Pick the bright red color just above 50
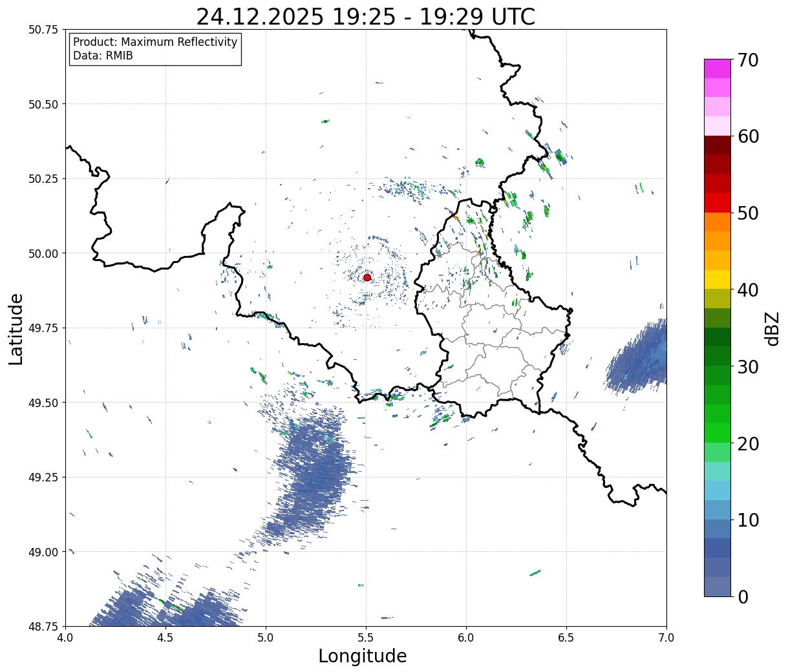The width and height of the screenshot is (788, 672). click(718, 202)
